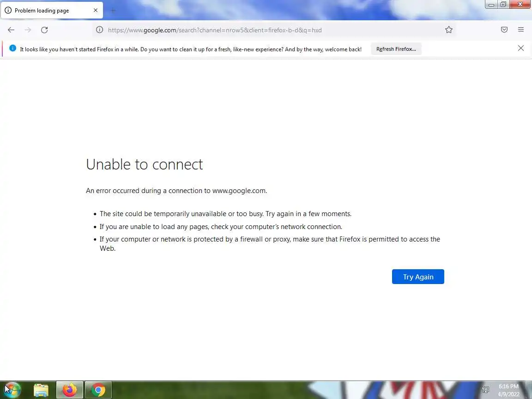Open site information icon in address bar
This screenshot has width=532, height=399.
point(99,30)
